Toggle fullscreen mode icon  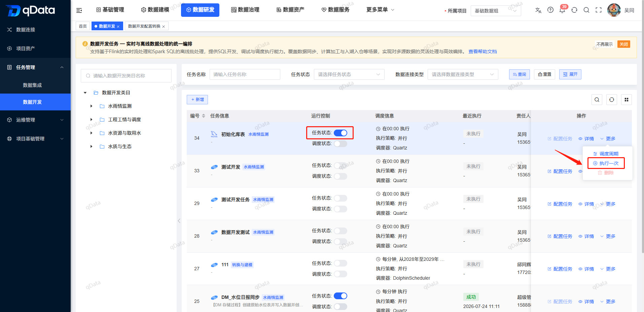click(599, 10)
